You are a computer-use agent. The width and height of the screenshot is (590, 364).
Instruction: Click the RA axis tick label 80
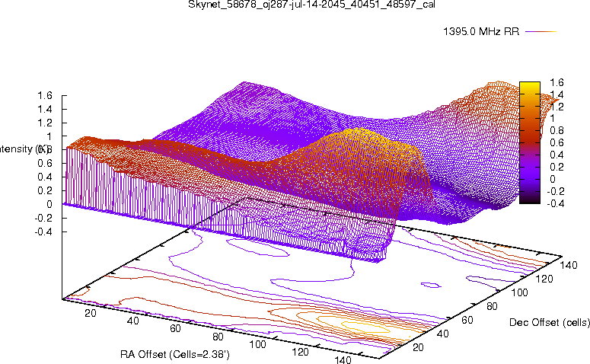(218, 336)
